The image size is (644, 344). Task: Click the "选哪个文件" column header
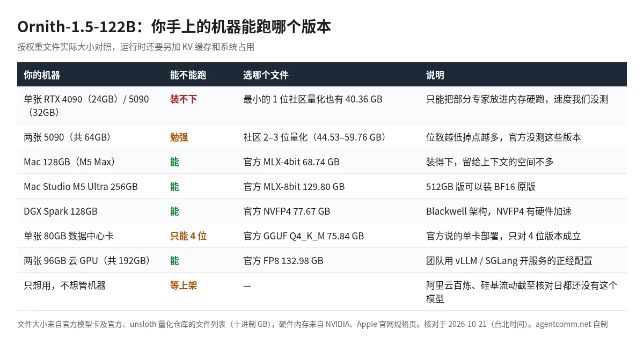pos(266,75)
